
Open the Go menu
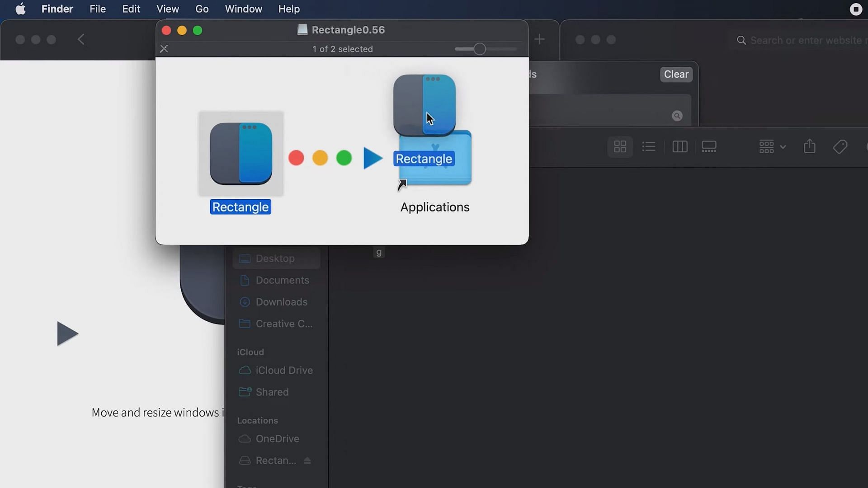(x=202, y=9)
